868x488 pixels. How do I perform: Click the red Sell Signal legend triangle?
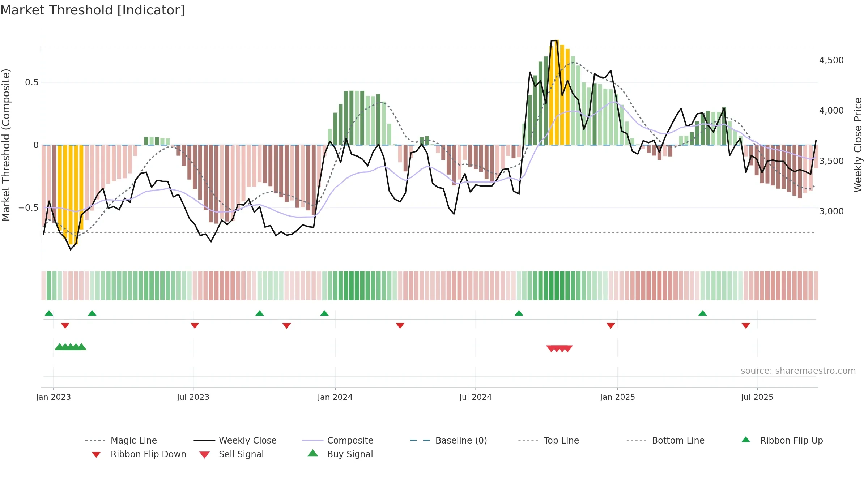204,455
